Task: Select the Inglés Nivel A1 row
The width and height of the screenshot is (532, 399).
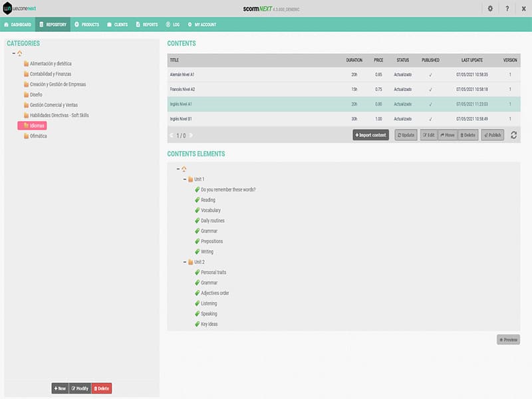Action: click(344, 104)
